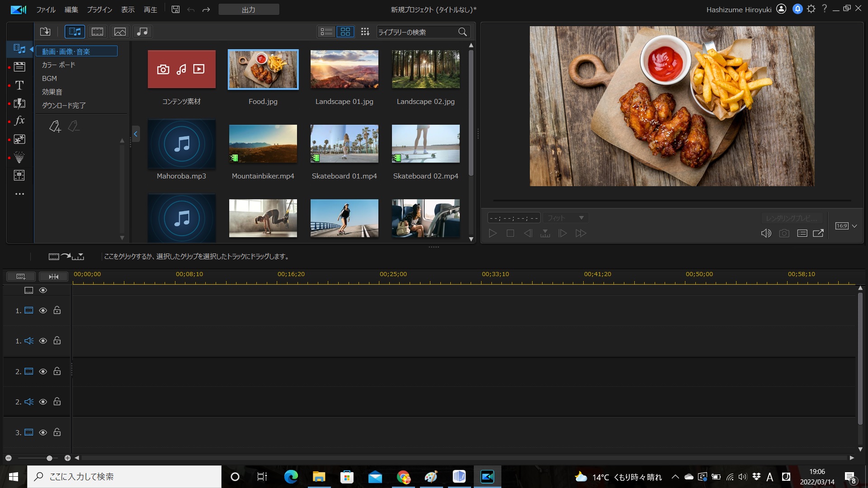The width and height of the screenshot is (868, 488).
Task: Filter library to audio only
Action: coord(142,32)
